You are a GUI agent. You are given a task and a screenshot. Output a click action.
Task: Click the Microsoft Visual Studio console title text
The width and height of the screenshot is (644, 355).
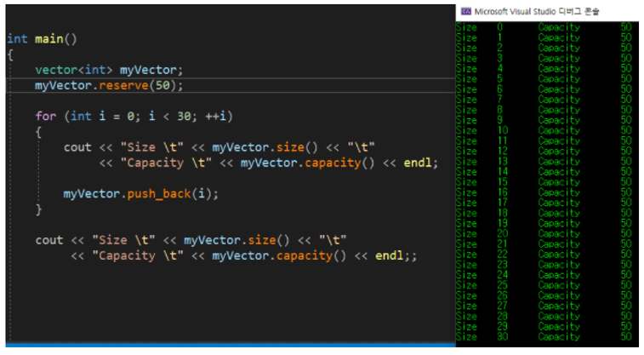click(537, 12)
